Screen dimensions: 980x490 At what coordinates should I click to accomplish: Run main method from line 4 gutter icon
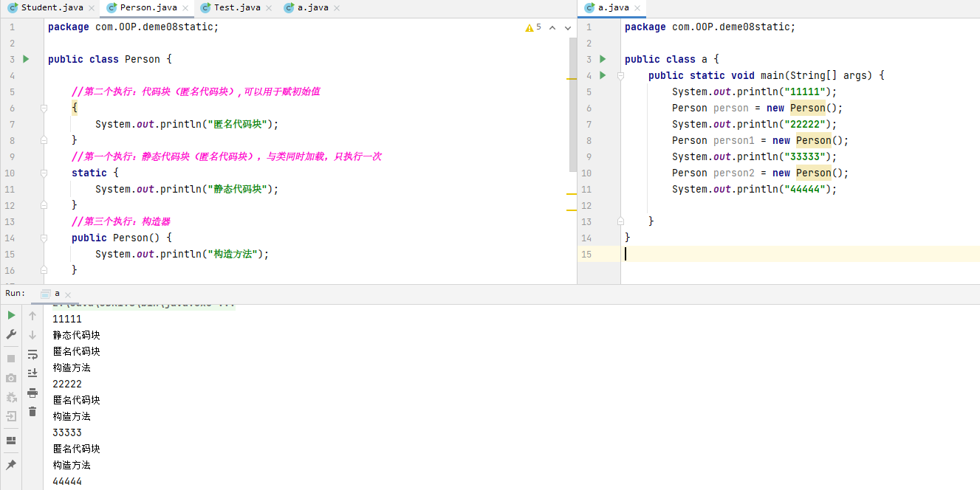[x=603, y=75]
